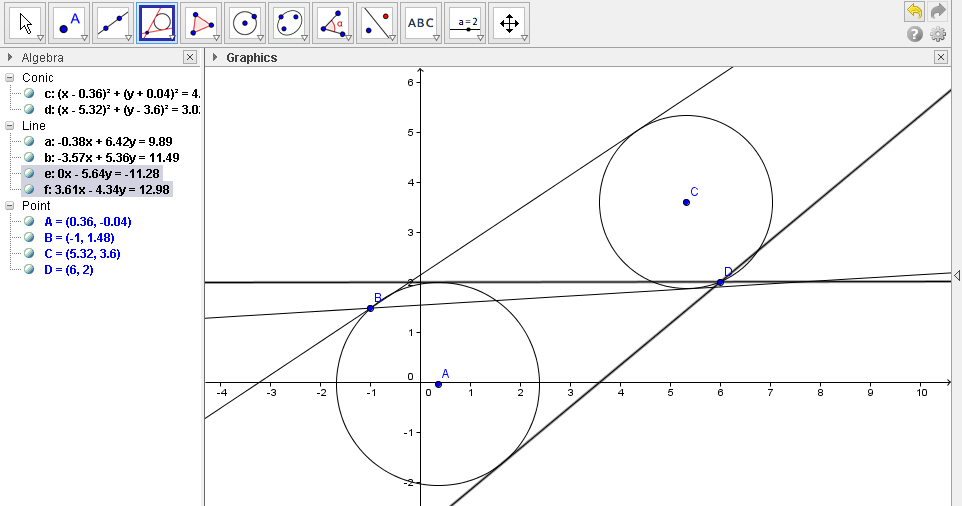Select the Circle with Center tool
Viewport: 962px width, 506px height.
[x=245, y=23]
